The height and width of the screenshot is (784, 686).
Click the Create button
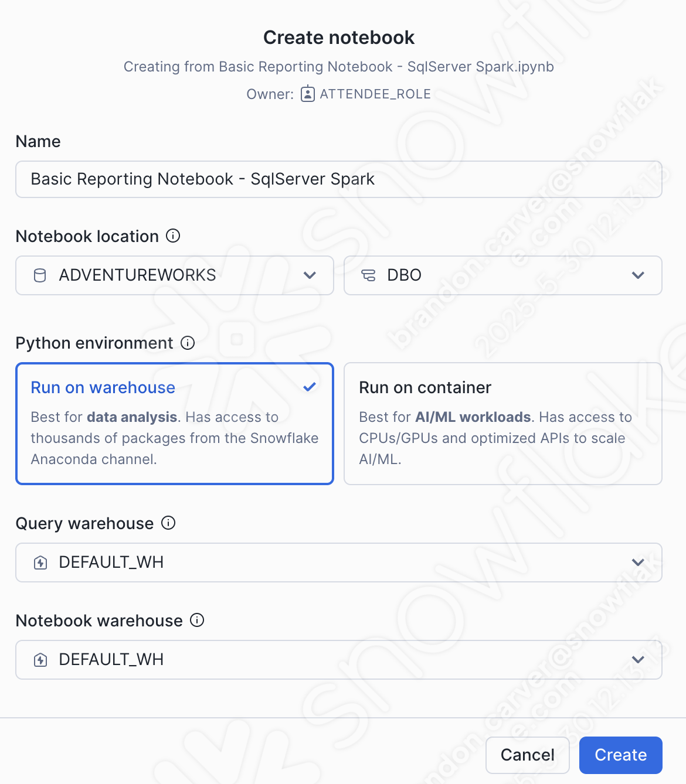point(620,755)
